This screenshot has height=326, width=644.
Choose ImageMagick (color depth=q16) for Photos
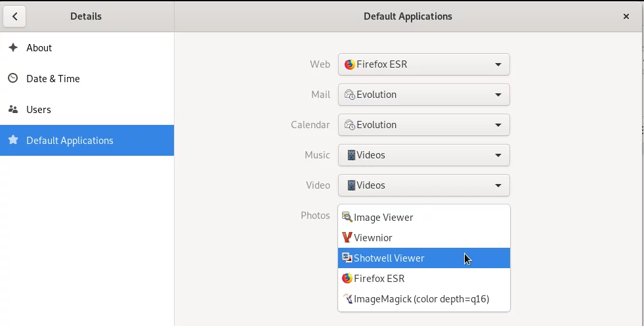[x=424, y=299]
